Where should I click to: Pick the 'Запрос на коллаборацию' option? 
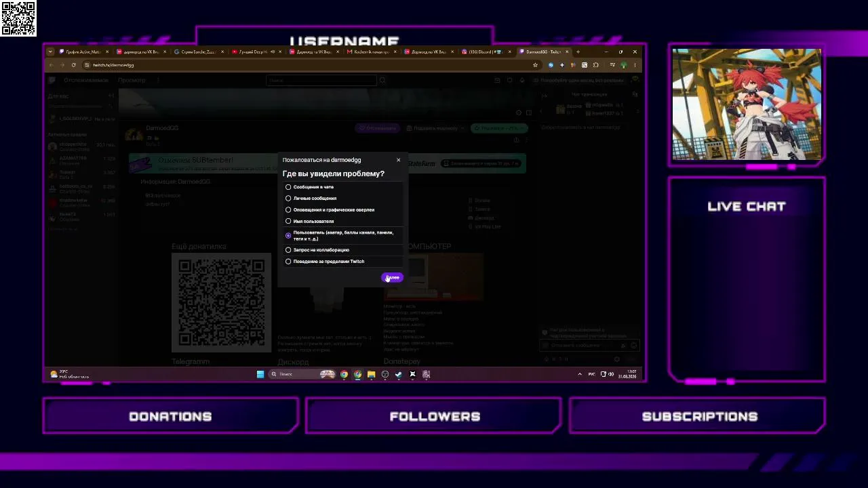[x=288, y=250]
